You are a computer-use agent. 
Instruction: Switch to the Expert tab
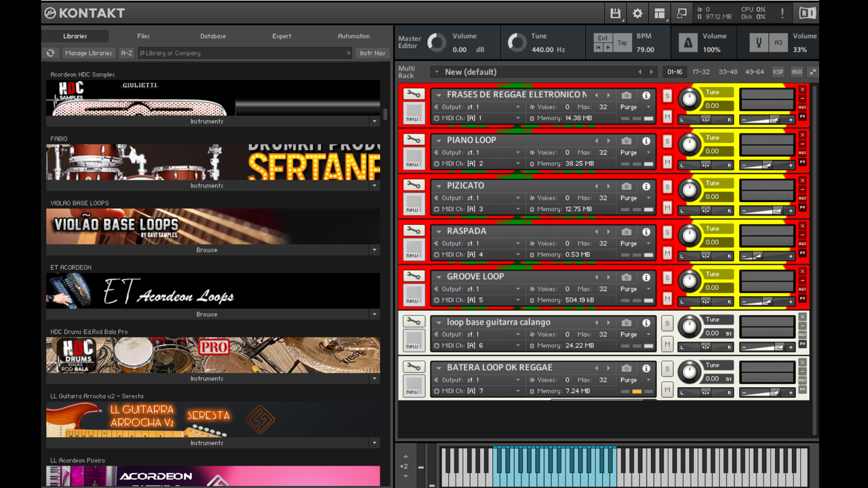point(281,36)
